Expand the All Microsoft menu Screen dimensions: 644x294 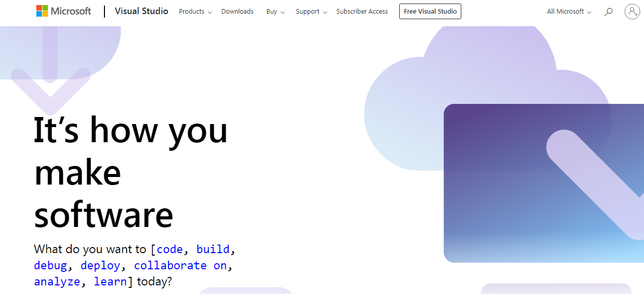click(569, 12)
